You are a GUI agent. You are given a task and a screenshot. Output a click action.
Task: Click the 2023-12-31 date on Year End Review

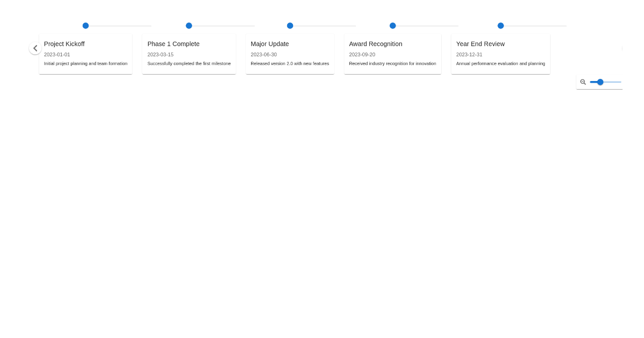point(469,55)
